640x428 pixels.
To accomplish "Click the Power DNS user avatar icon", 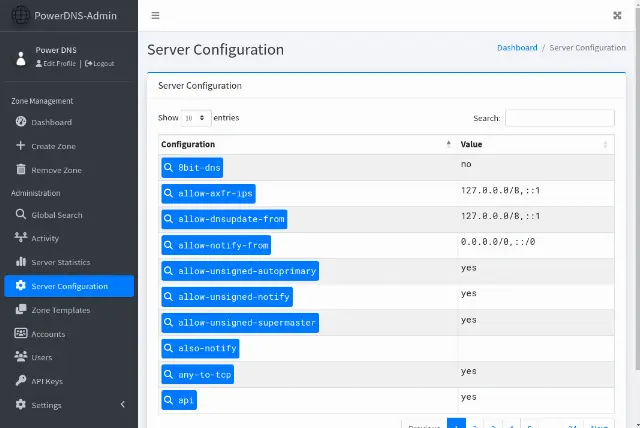I will click(x=21, y=58).
